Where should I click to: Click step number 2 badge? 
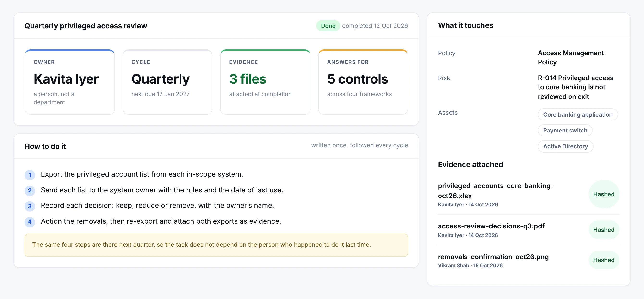[30, 191]
